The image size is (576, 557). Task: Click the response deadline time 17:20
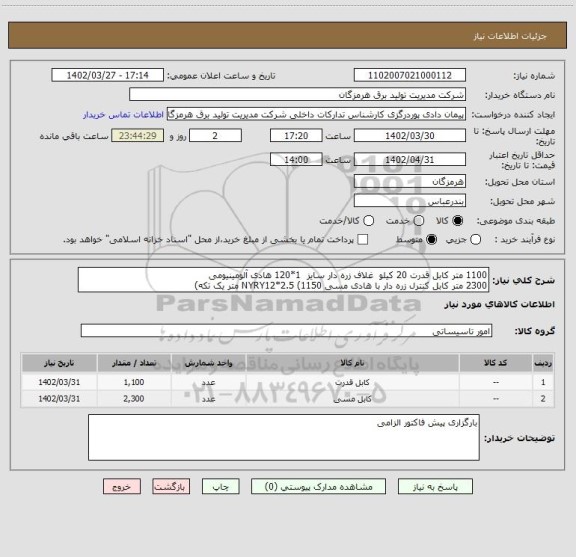click(296, 136)
